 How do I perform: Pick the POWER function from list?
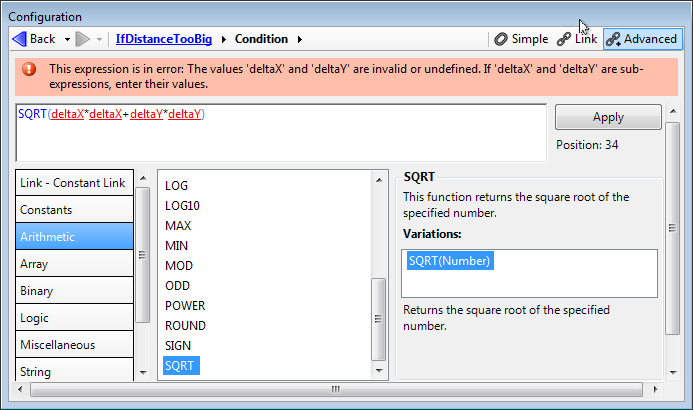[185, 306]
